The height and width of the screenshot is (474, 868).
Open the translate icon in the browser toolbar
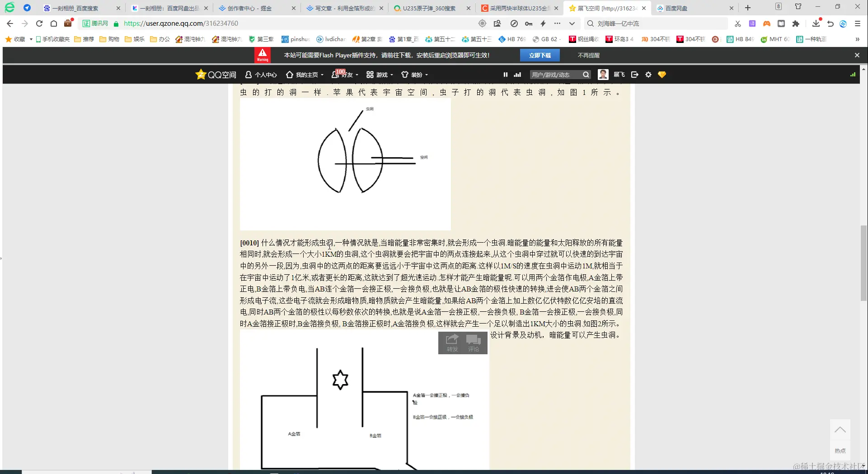(x=751, y=23)
